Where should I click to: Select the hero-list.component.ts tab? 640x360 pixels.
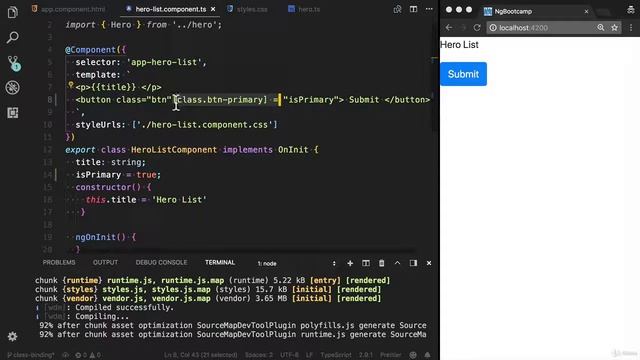171,9
